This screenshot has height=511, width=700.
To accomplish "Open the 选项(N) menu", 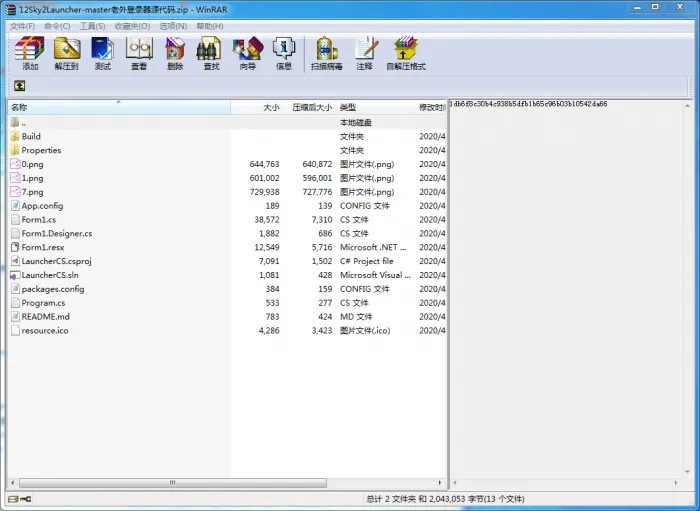I will [x=173, y=26].
